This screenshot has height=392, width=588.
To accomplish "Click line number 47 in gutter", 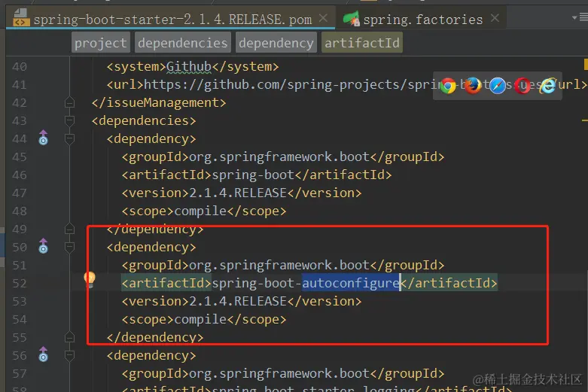I will (x=20, y=193).
